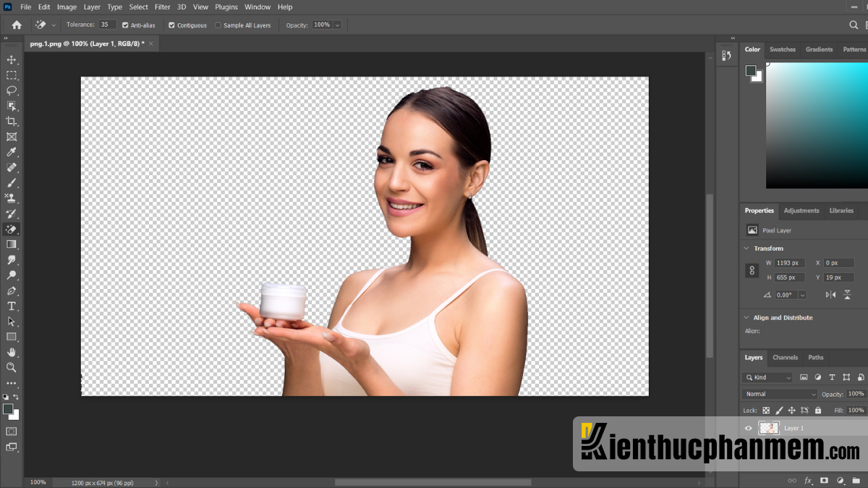Screen dimensions: 868x488
Task: Click the foreground color swatch in toolbar
Action: 7,409
